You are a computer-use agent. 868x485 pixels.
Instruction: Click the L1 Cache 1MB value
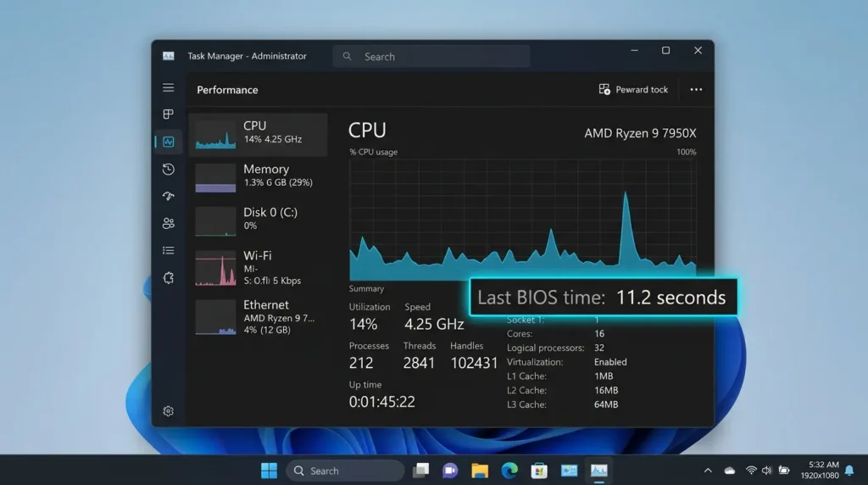click(604, 376)
